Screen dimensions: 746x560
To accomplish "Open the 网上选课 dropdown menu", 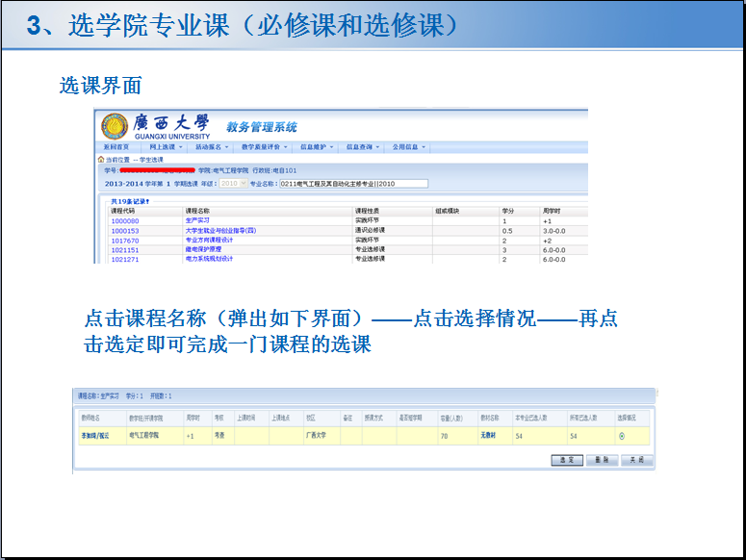I will click(x=166, y=147).
